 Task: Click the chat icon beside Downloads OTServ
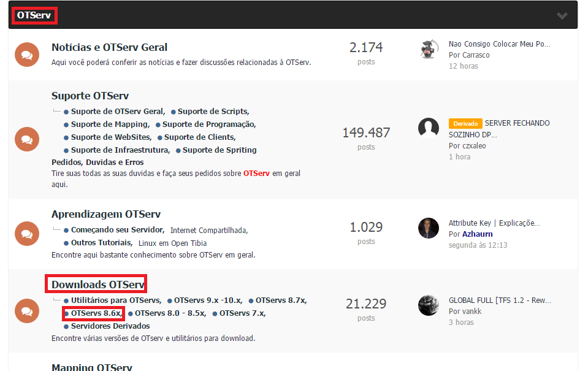tap(27, 311)
